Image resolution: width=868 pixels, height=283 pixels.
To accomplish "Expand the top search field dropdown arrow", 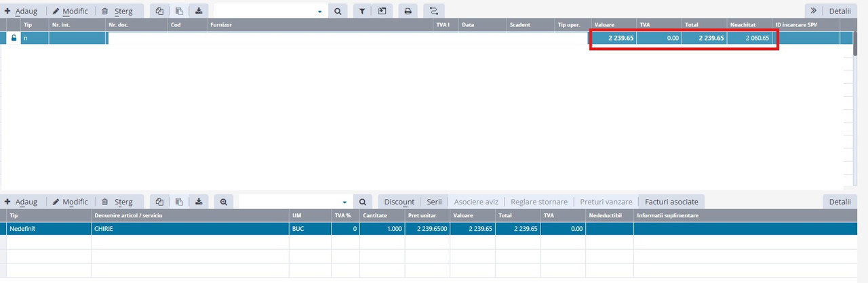I will pos(320,12).
